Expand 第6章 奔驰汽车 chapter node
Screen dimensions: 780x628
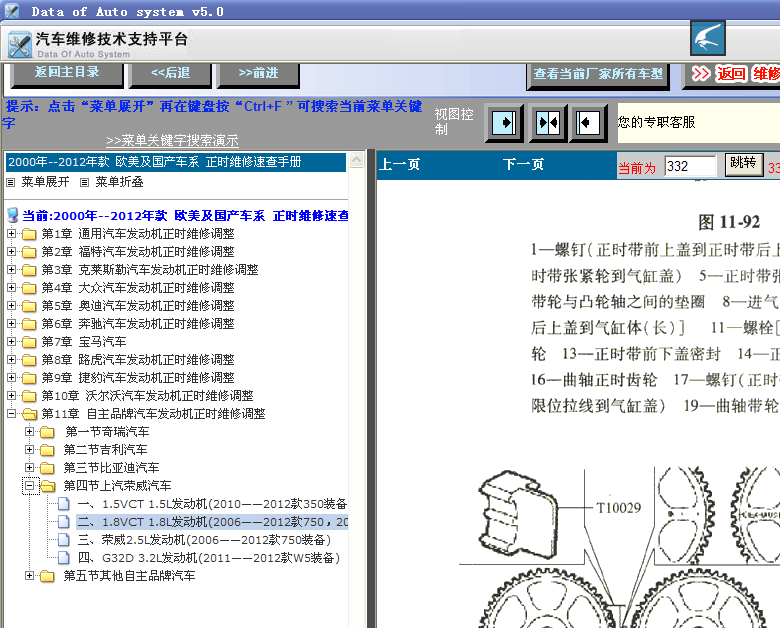pos(11,323)
